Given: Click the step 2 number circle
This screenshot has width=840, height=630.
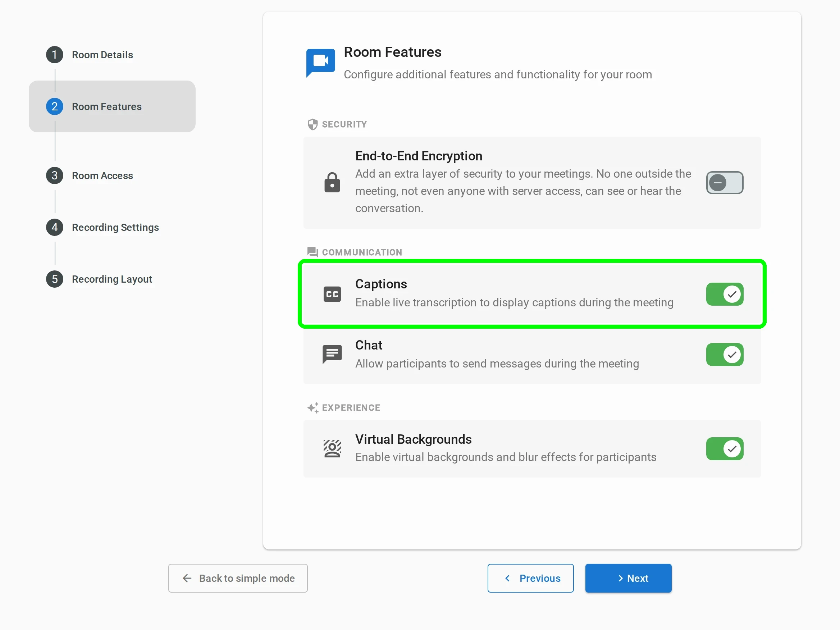Looking at the screenshot, I should click(55, 106).
